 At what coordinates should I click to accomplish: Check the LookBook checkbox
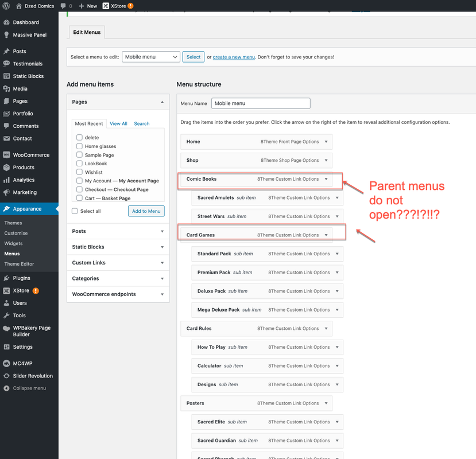pos(80,163)
